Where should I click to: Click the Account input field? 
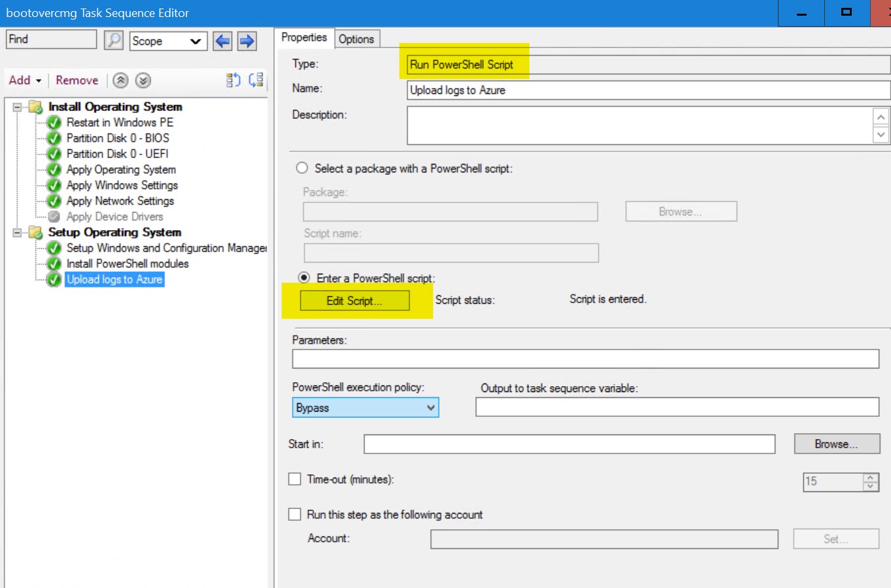tap(605, 539)
